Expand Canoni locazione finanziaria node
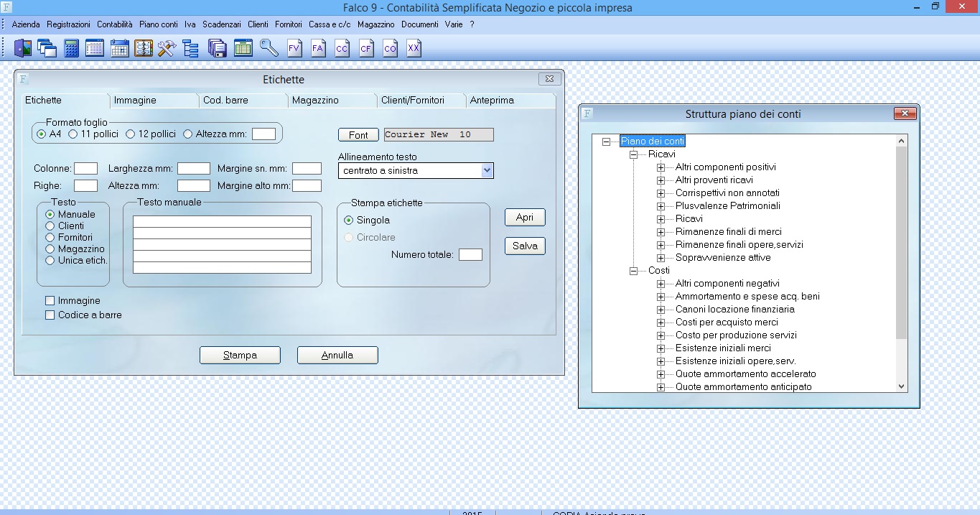The height and width of the screenshot is (515, 980). click(661, 310)
